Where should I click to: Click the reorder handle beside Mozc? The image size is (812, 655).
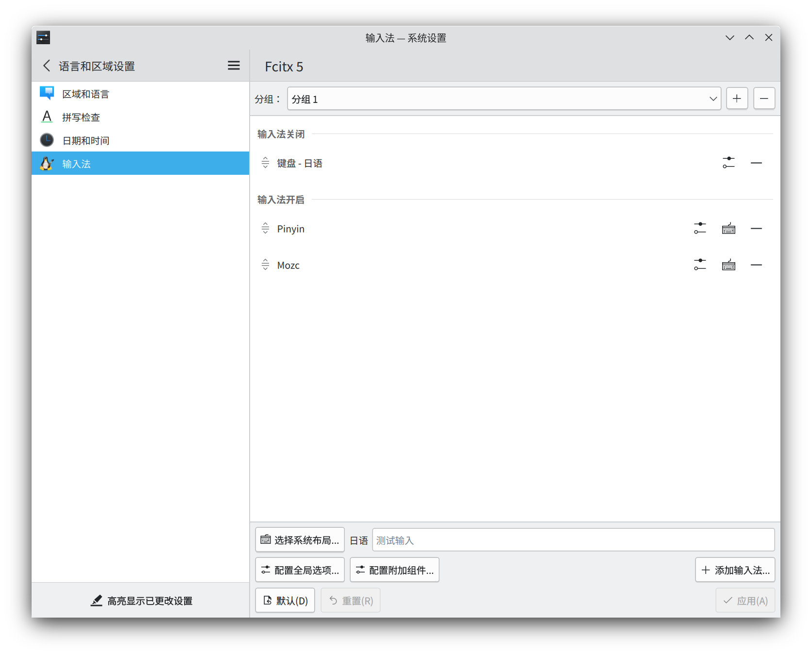(x=265, y=265)
